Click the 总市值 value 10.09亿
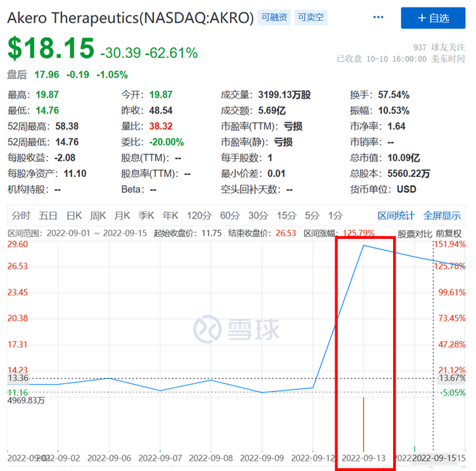Viewport: 476px width, 471px height. [x=403, y=158]
